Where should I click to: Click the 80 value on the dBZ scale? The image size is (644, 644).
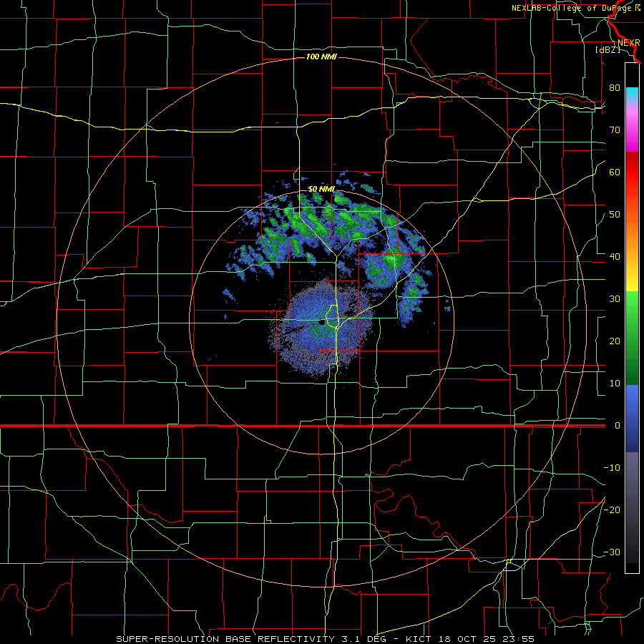(x=615, y=87)
